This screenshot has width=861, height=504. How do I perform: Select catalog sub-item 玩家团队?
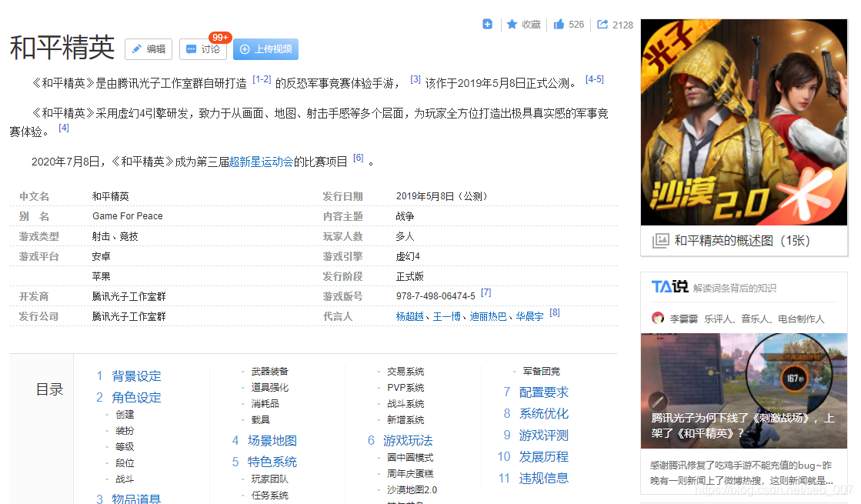[269, 479]
